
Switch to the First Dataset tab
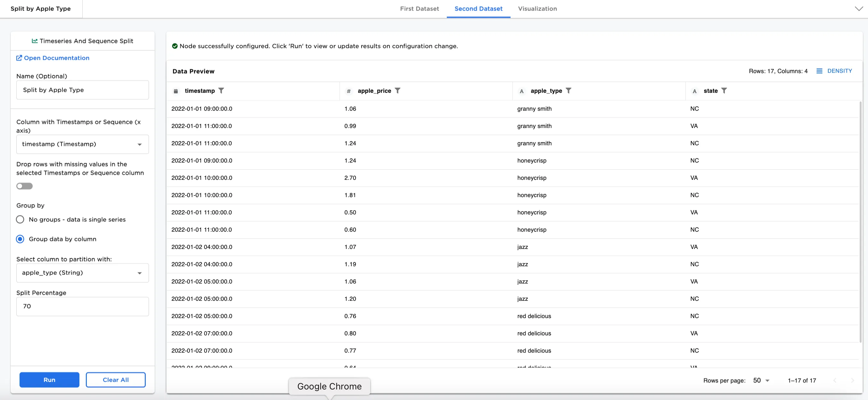coord(419,9)
